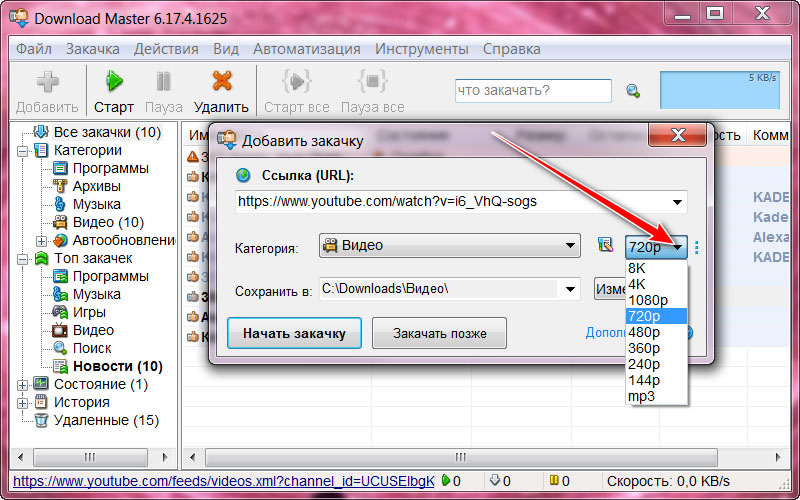800x500 pixels.
Task: Click the Delete (Удалить) toolbar icon
Action: (221, 83)
